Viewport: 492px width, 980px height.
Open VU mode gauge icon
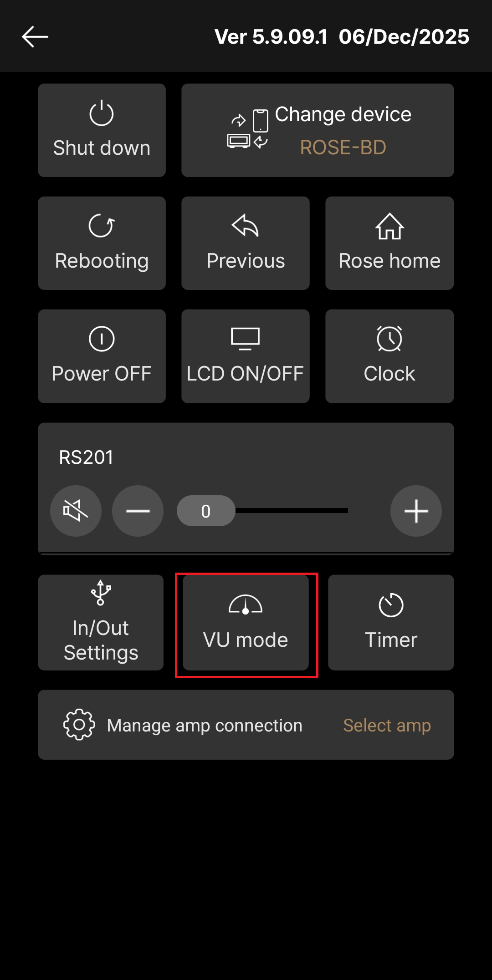[x=246, y=604]
